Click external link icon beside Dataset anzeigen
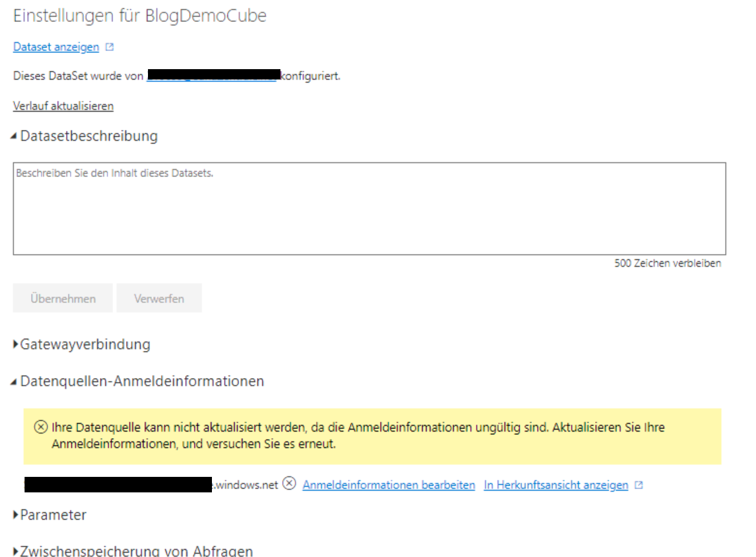This screenshot has width=756, height=557. 109,47
